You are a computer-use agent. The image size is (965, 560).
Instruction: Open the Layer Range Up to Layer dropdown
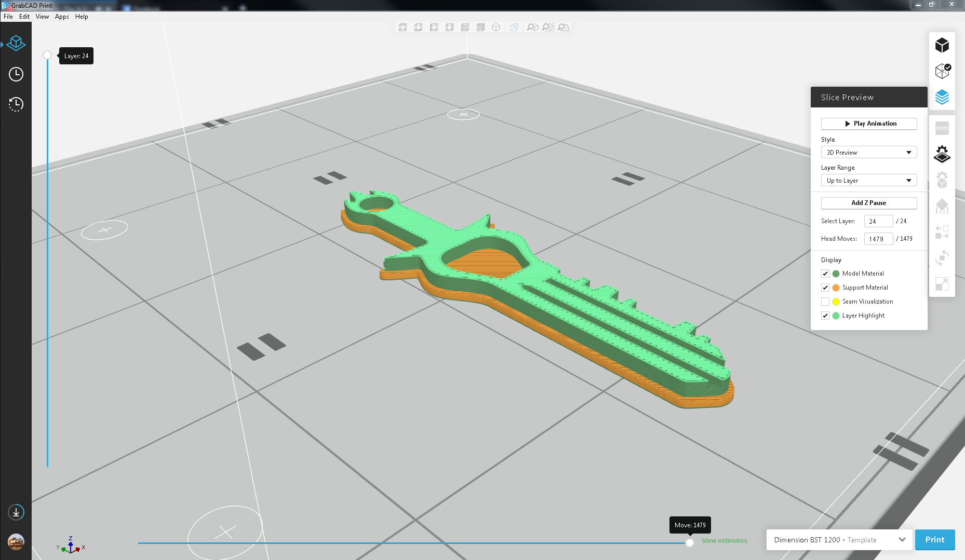[x=869, y=181]
